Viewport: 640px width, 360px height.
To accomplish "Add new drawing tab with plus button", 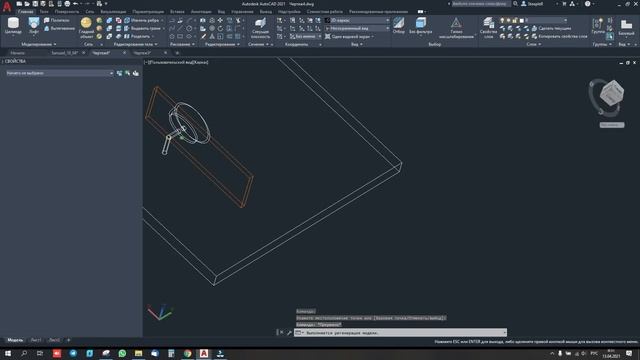I will tap(177, 53).
